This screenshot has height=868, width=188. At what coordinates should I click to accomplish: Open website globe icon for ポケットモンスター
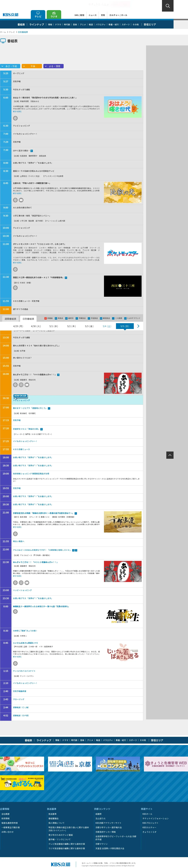point(15,269)
